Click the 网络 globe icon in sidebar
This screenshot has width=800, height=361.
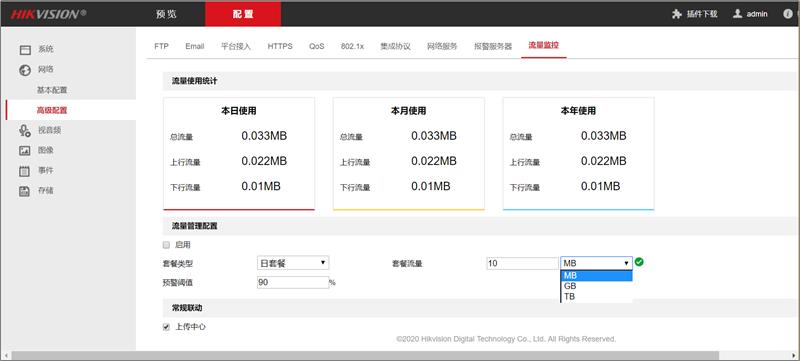point(25,70)
